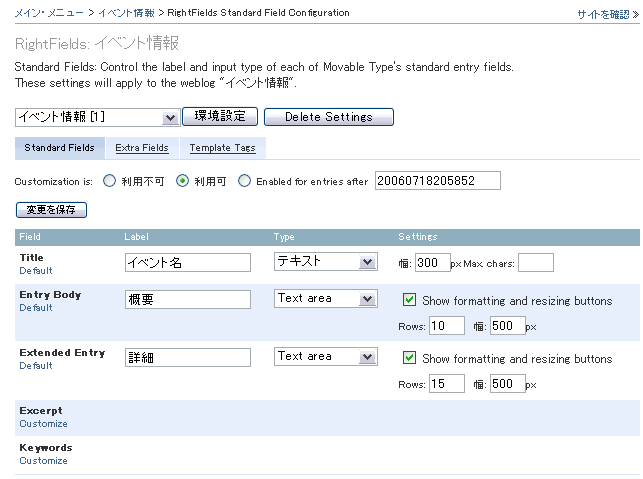The image size is (643, 479).
Task: Open the イベント情報 weblog dropdown
Action: (x=97, y=117)
